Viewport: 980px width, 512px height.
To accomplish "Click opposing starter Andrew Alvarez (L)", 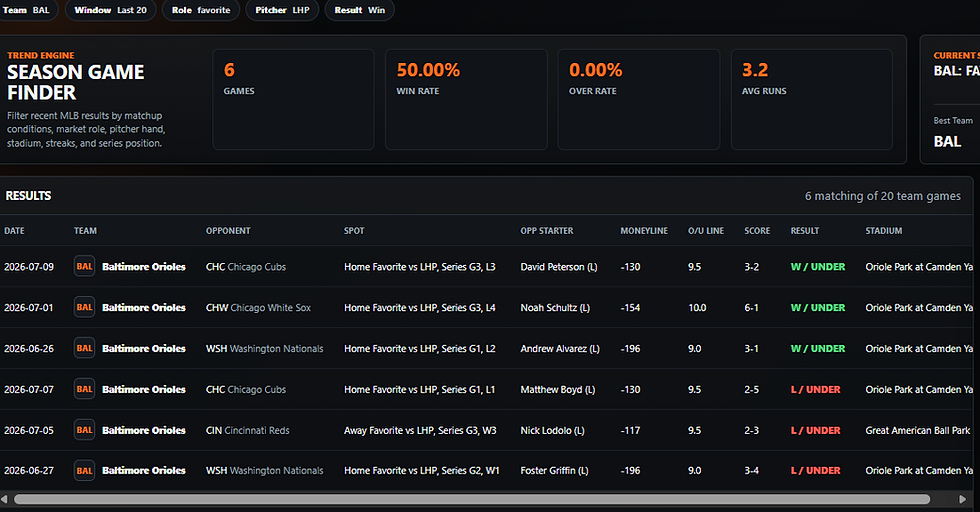I will 560,349.
